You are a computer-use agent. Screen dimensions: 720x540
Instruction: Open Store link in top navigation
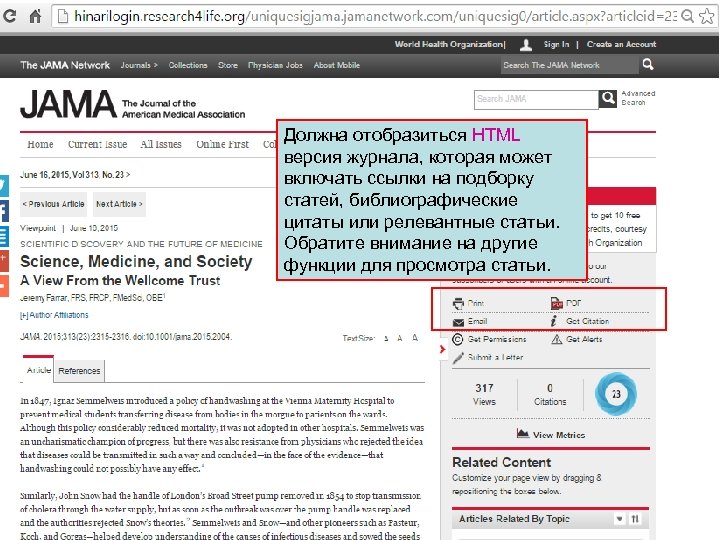pyautogui.click(x=228, y=65)
